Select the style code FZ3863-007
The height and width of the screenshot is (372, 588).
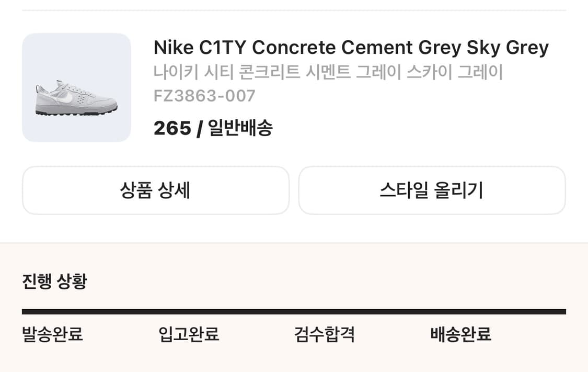coord(204,95)
